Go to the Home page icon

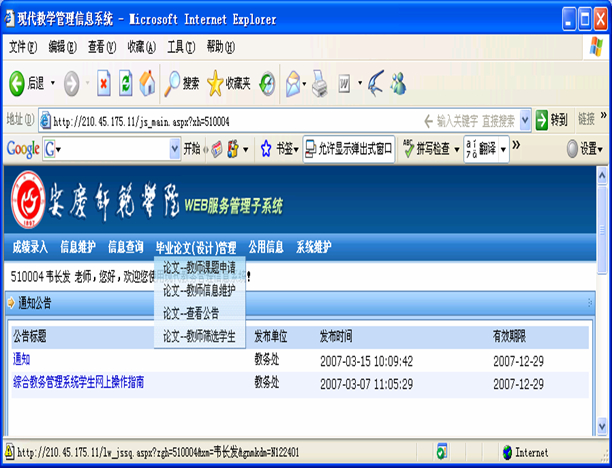coord(147,83)
